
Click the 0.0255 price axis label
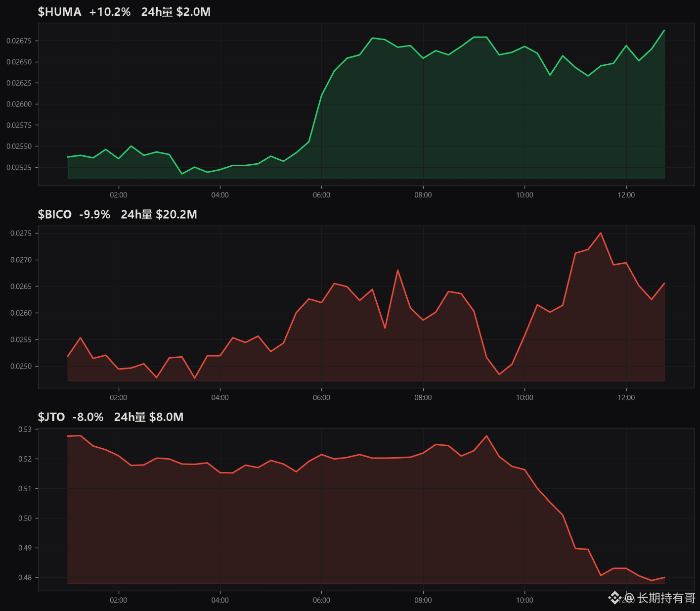[21, 340]
